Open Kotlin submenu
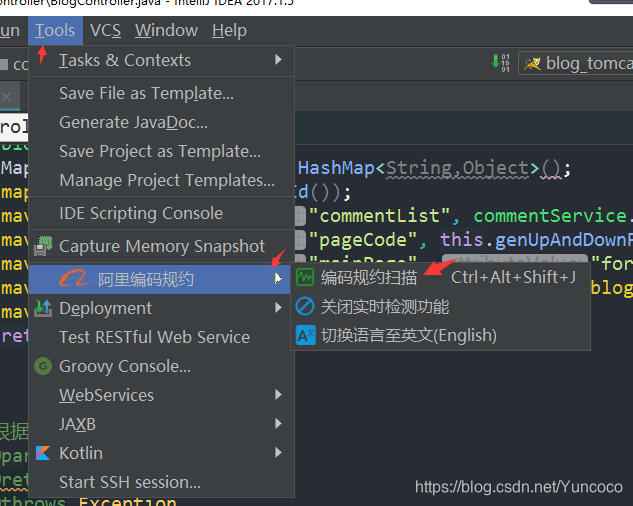 click(161, 454)
